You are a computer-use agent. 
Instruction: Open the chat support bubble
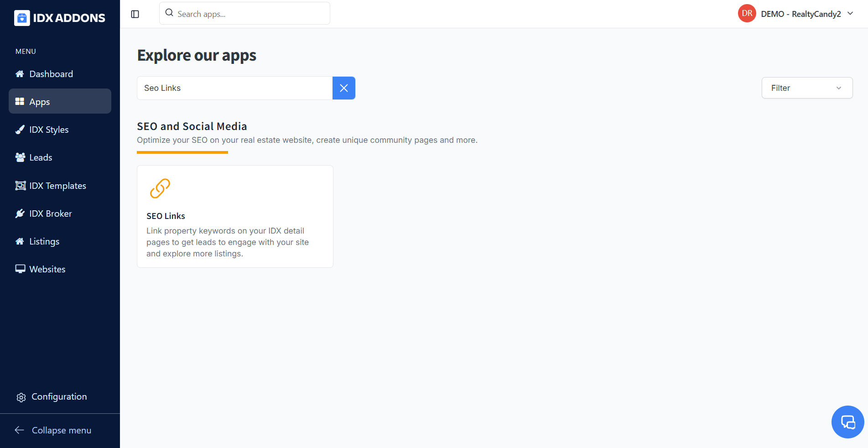click(847, 422)
